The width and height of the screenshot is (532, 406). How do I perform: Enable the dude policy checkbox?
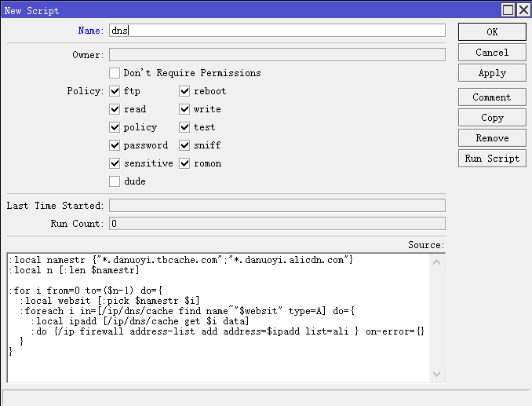tap(115, 181)
